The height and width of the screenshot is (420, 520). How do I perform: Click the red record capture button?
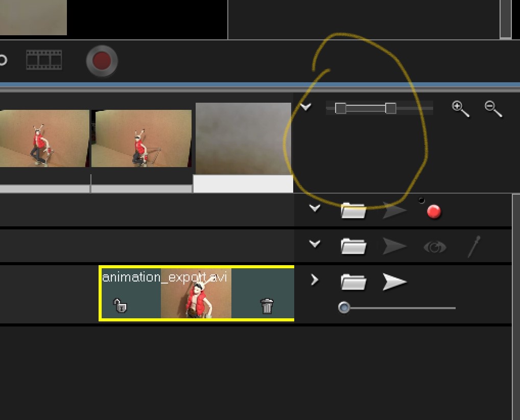(102, 61)
